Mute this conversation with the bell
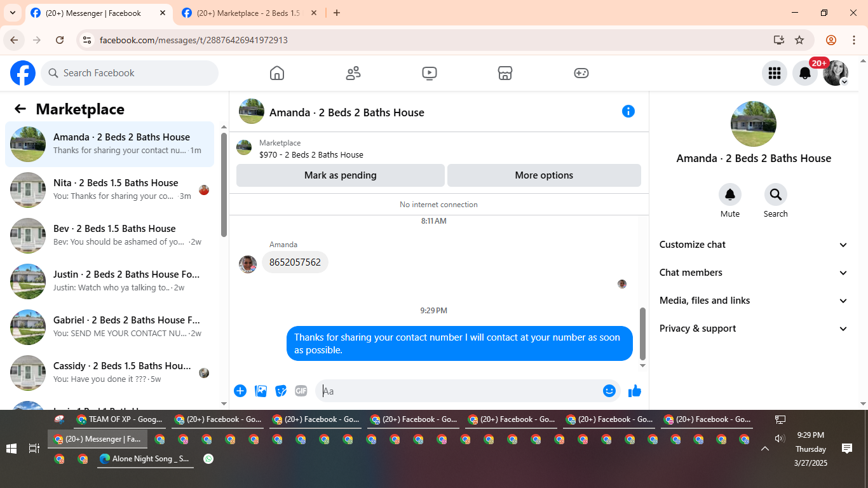 click(x=730, y=194)
